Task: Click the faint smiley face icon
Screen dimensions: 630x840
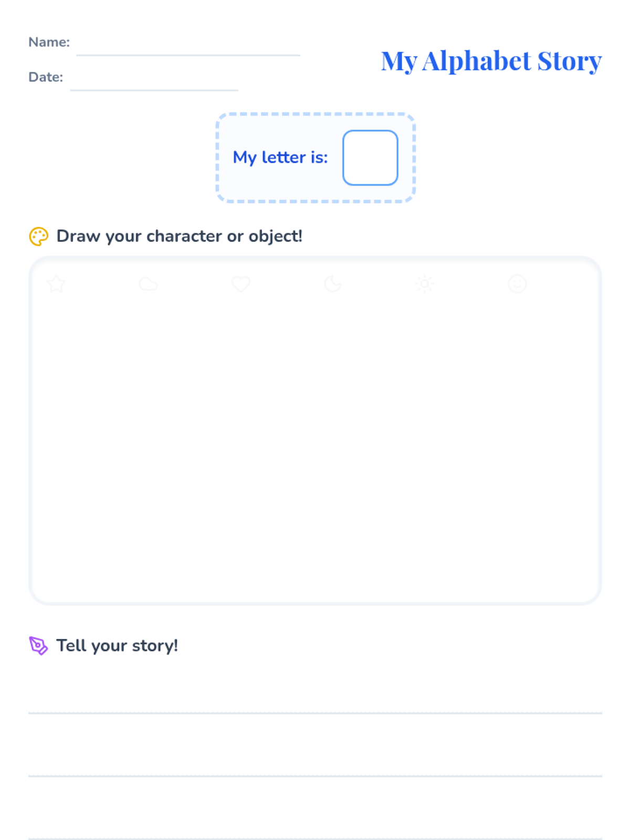Action: (x=517, y=284)
